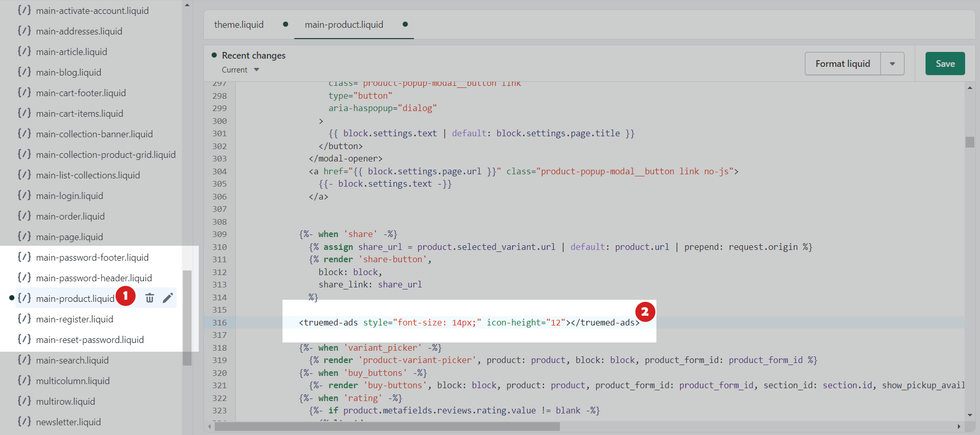This screenshot has height=435, width=980.
Task: Open main-password-header.liquid file
Action: (x=94, y=278)
